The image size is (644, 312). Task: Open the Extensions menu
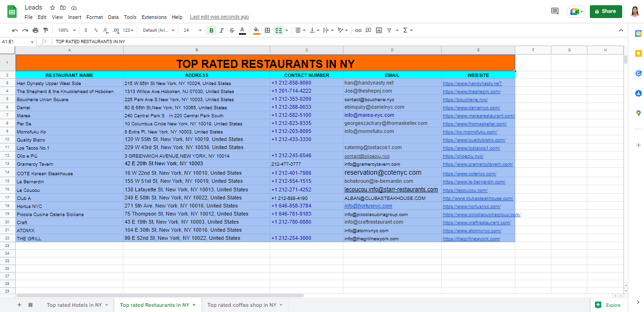tap(154, 17)
